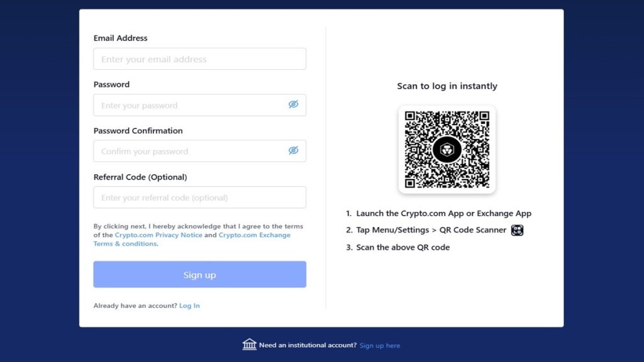644x362 pixels.
Task: Click the Need an institutional account text
Action: tap(308, 345)
